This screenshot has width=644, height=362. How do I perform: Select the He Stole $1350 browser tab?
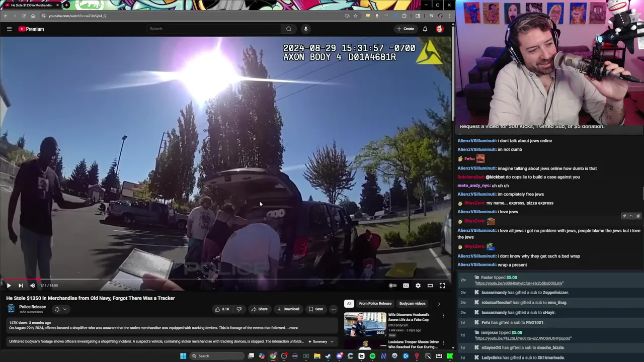click(31, 5)
